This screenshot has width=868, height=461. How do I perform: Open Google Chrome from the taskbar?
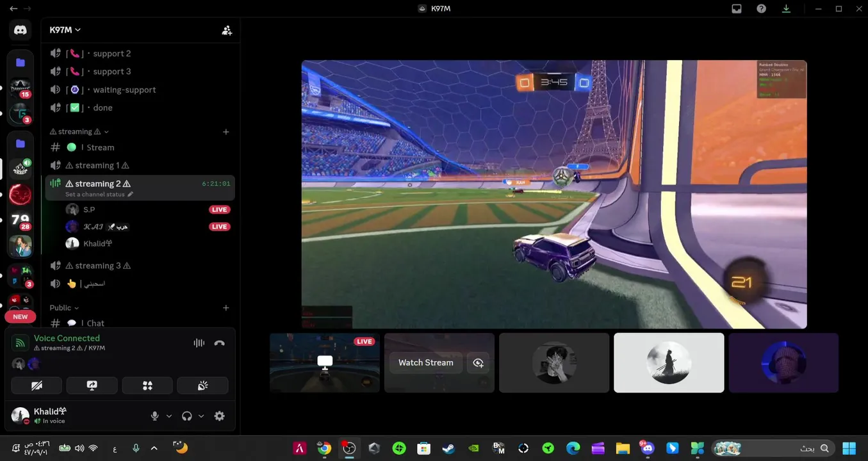[324, 448]
